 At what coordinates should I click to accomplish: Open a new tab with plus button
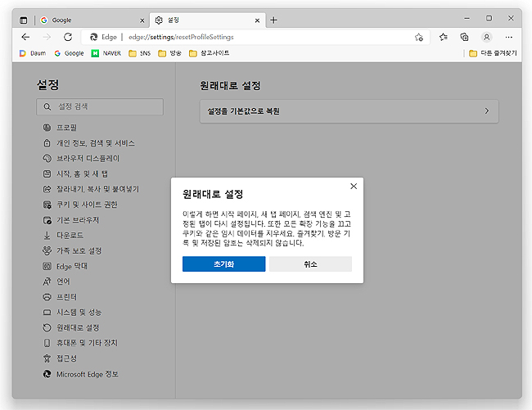coord(274,20)
